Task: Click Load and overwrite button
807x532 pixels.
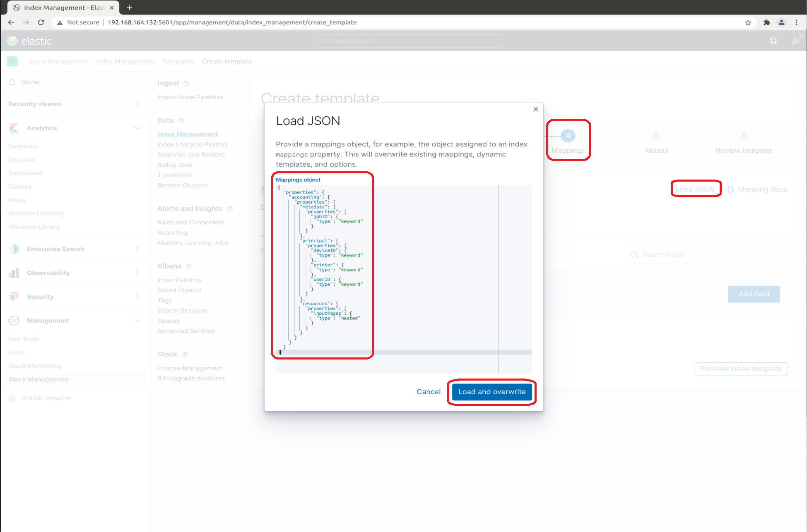Action: coord(491,392)
